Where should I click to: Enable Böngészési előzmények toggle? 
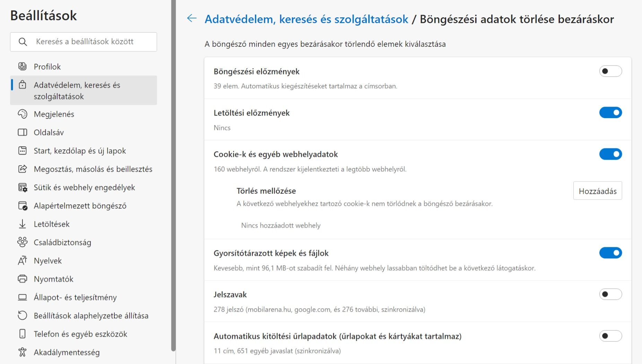[x=610, y=71]
